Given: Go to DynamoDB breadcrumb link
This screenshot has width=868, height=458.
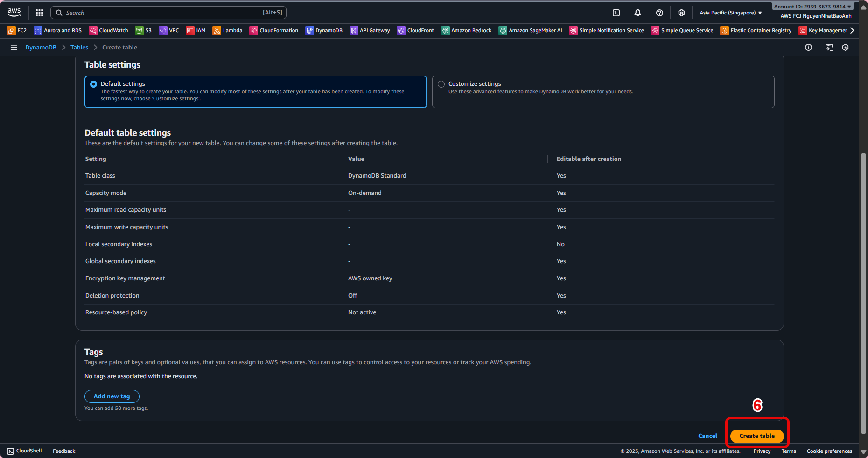Looking at the screenshot, I should point(41,48).
